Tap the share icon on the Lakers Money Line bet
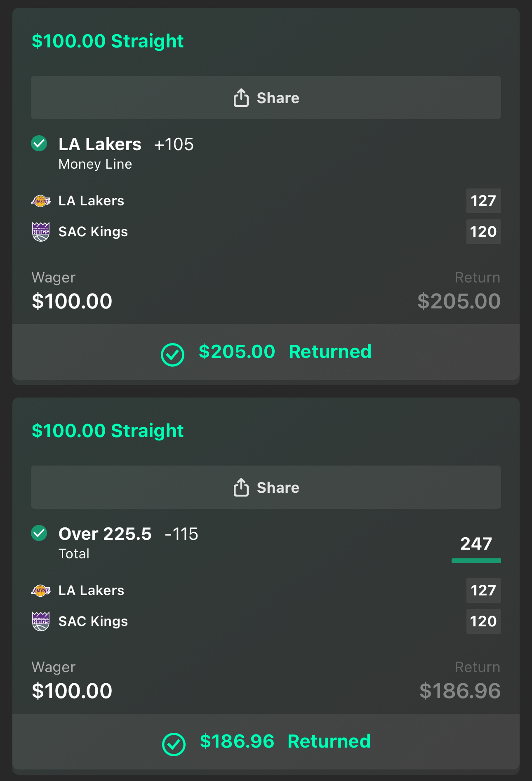Viewport: 532px width, 781px height. point(241,98)
